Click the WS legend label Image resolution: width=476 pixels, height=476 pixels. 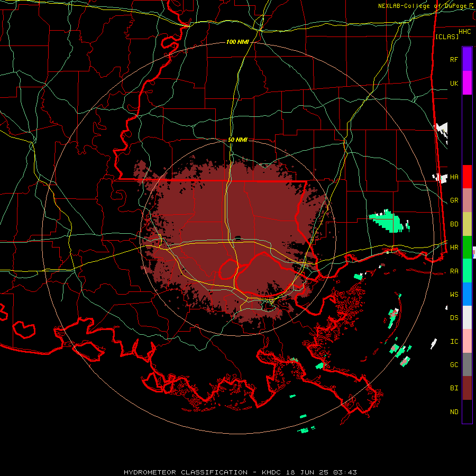(454, 295)
